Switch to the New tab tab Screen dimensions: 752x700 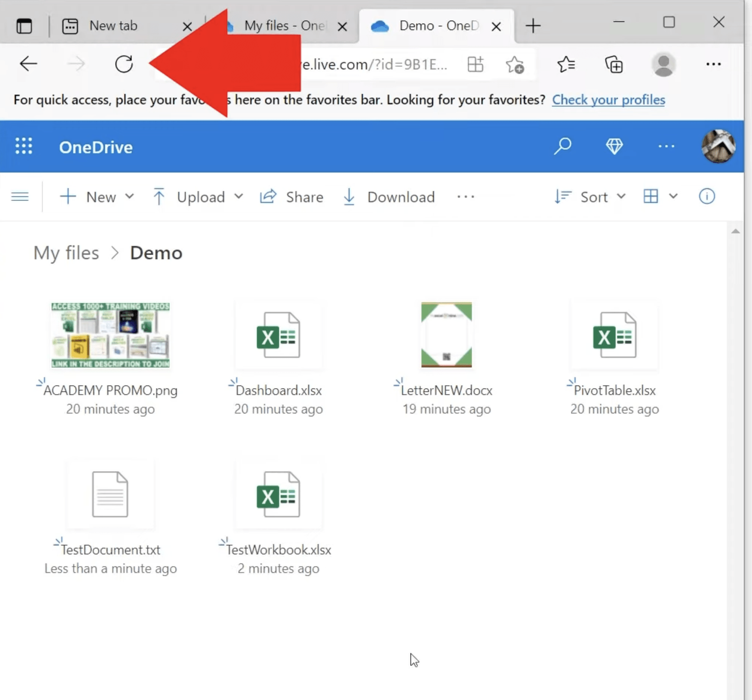113,26
